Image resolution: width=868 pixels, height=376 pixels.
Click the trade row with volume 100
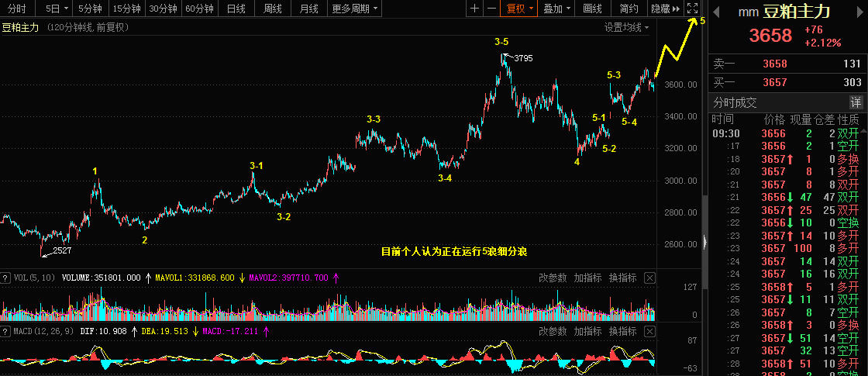(786, 248)
